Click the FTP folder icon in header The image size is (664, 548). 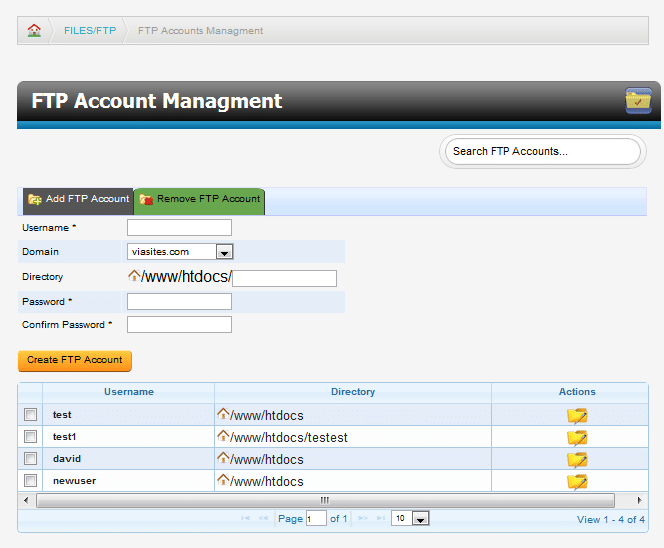(x=638, y=101)
